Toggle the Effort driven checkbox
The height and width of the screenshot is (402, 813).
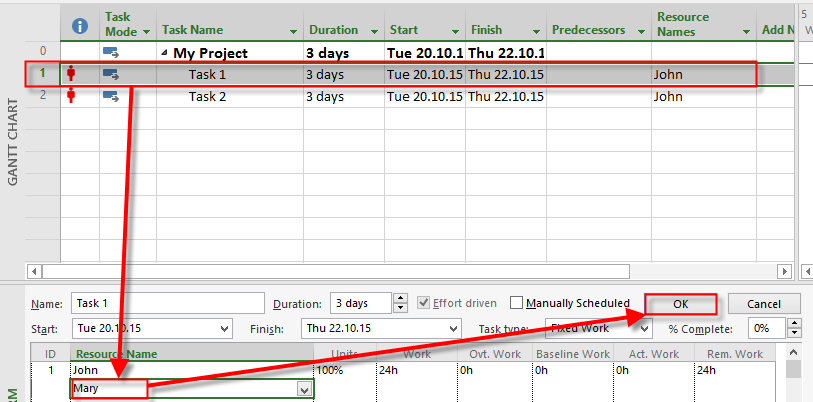[x=425, y=303]
